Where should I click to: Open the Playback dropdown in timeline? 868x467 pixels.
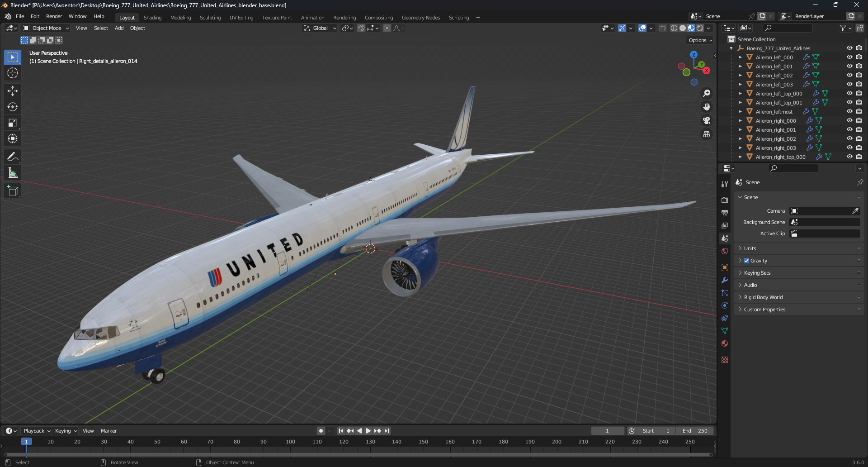click(37, 431)
